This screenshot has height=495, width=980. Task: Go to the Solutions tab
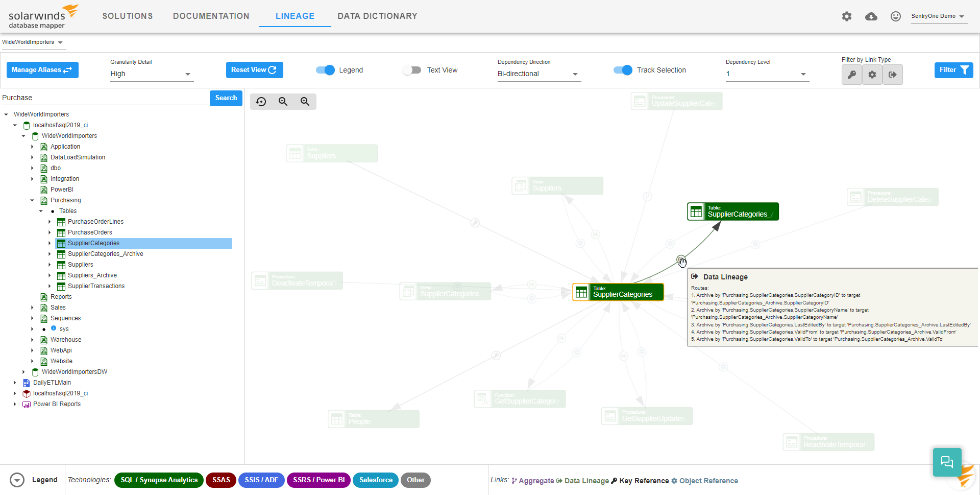pos(128,16)
